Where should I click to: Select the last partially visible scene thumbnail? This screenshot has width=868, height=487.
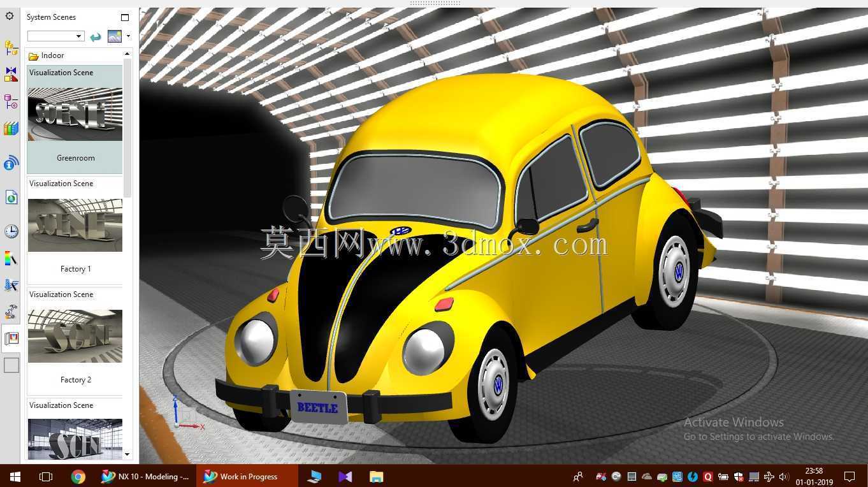click(x=75, y=439)
